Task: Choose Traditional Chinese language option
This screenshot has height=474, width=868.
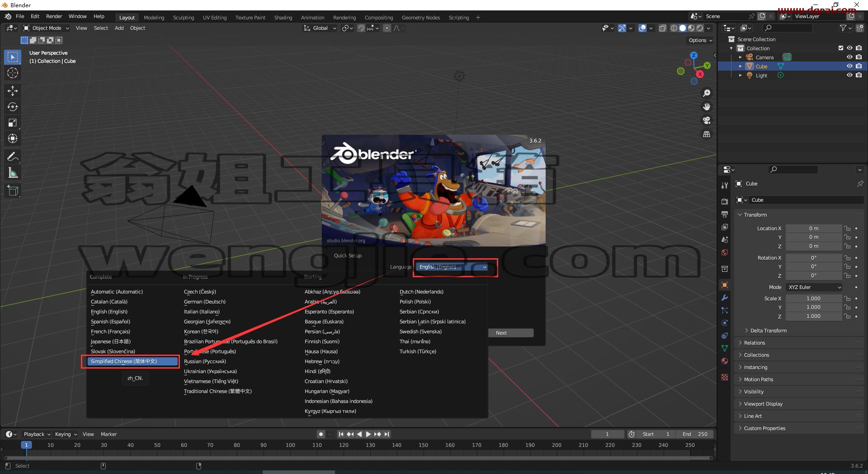Action: click(217, 391)
